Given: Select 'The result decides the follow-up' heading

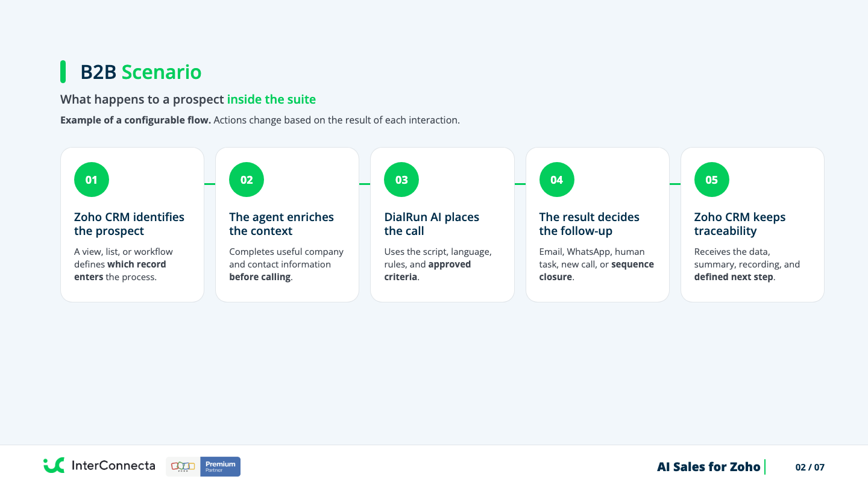Looking at the screenshot, I should pos(590,224).
